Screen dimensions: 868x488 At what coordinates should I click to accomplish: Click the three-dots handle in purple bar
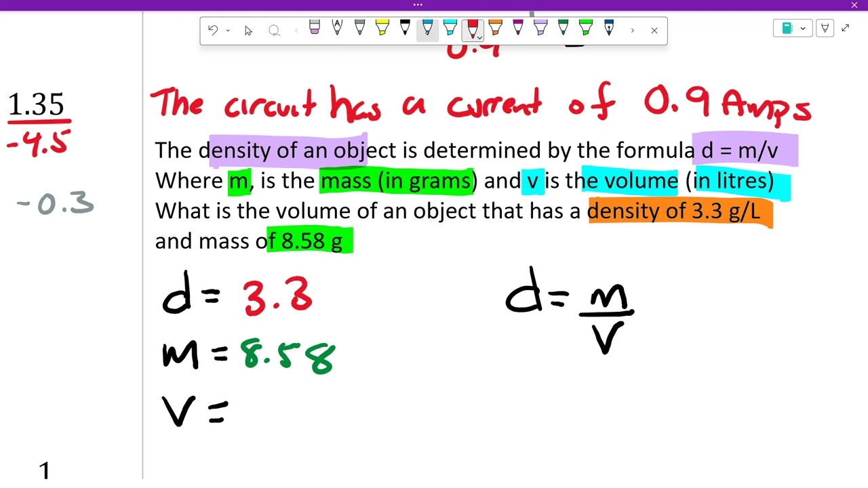click(x=418, y=5)
